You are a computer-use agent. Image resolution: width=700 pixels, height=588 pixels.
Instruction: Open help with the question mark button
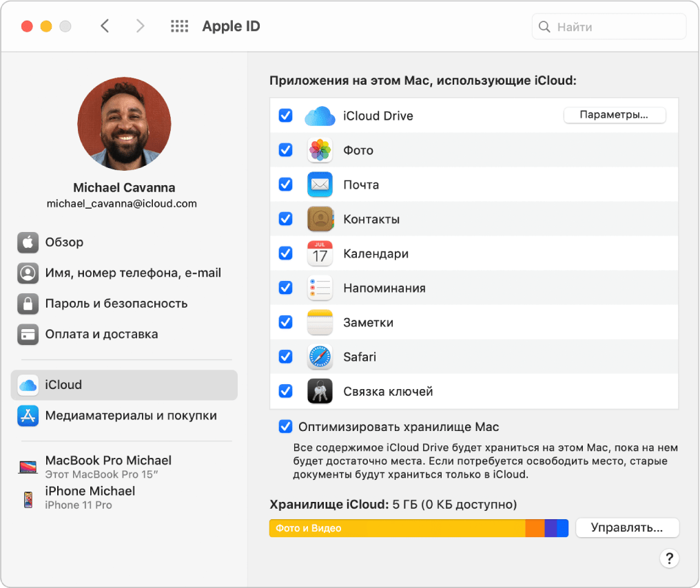pos(669,558)
